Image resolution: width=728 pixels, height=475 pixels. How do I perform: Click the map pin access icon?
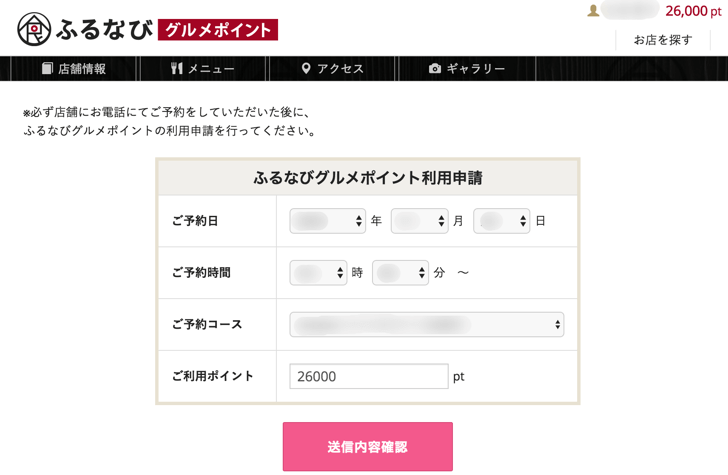pos(306,68)
